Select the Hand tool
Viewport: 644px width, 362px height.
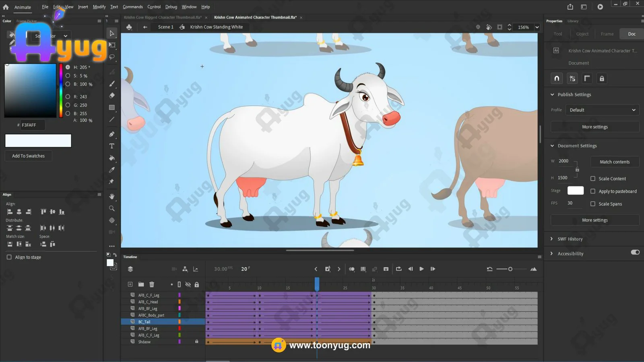(x=112, y=196)
